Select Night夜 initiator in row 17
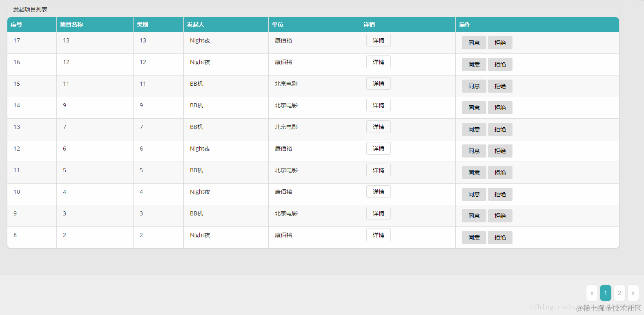Screen dimensions: 644x315 [200, 40]
